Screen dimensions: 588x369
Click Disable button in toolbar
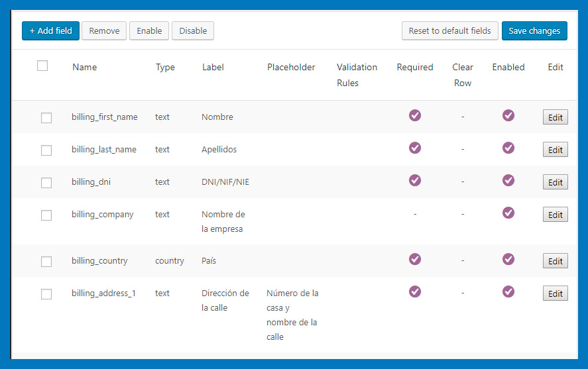[193, 30]
